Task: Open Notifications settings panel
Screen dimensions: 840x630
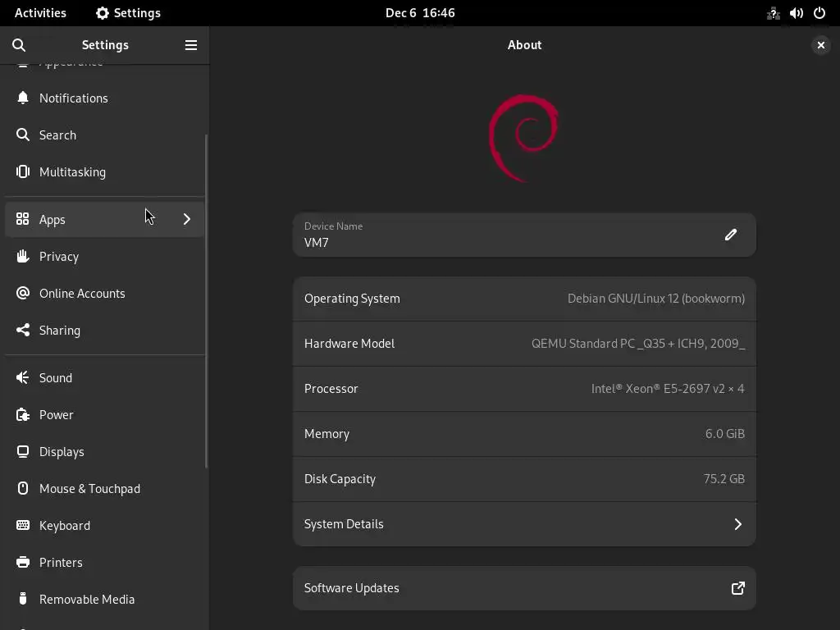Action: pyautogui.click(x=105, y=98)
